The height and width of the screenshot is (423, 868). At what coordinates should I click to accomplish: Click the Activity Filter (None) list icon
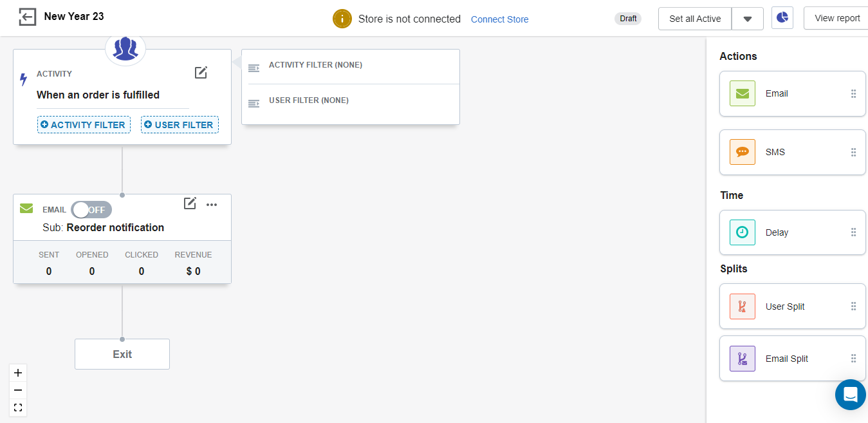point(254,68)
